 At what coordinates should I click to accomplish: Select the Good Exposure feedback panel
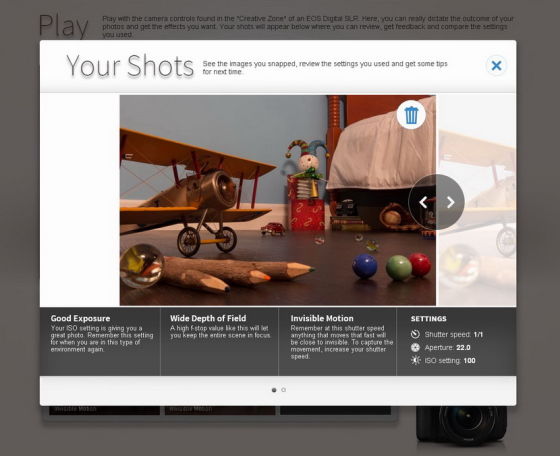pyautogui.click(x=100, y=341)
